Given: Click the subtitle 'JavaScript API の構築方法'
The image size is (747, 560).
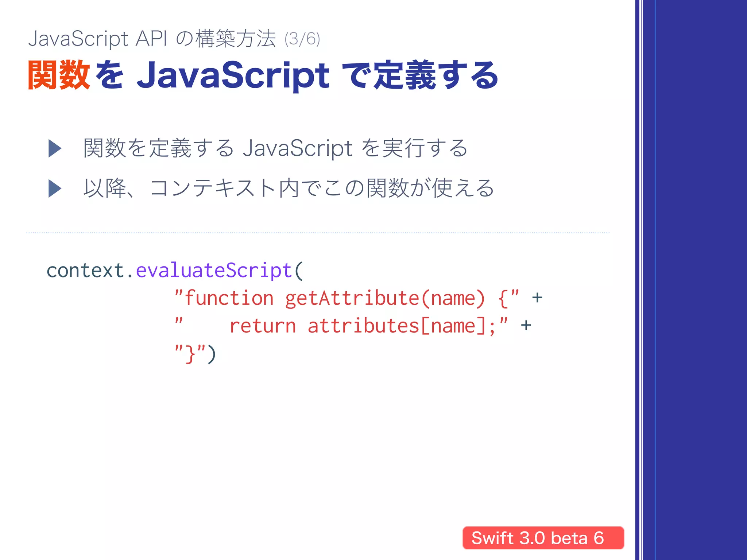Looking at the screenshot, I should point(152,39).
